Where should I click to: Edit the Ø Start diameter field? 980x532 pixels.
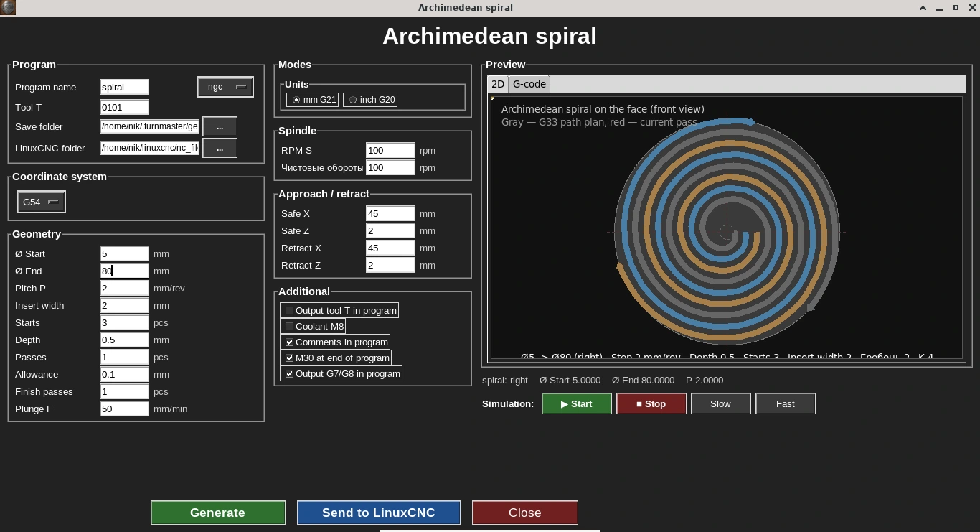click(x=124, y=253)
